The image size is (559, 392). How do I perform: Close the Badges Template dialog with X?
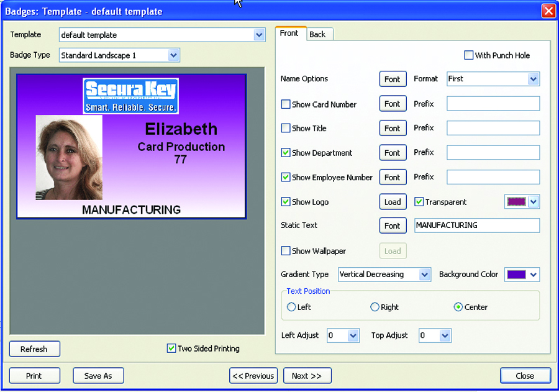(x=548, y=11)
